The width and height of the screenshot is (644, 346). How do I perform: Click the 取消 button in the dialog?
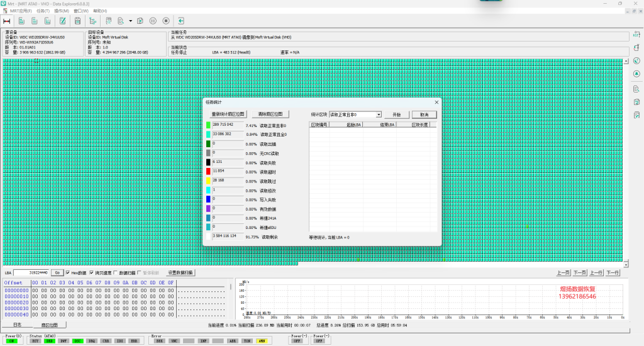(425, 114)
